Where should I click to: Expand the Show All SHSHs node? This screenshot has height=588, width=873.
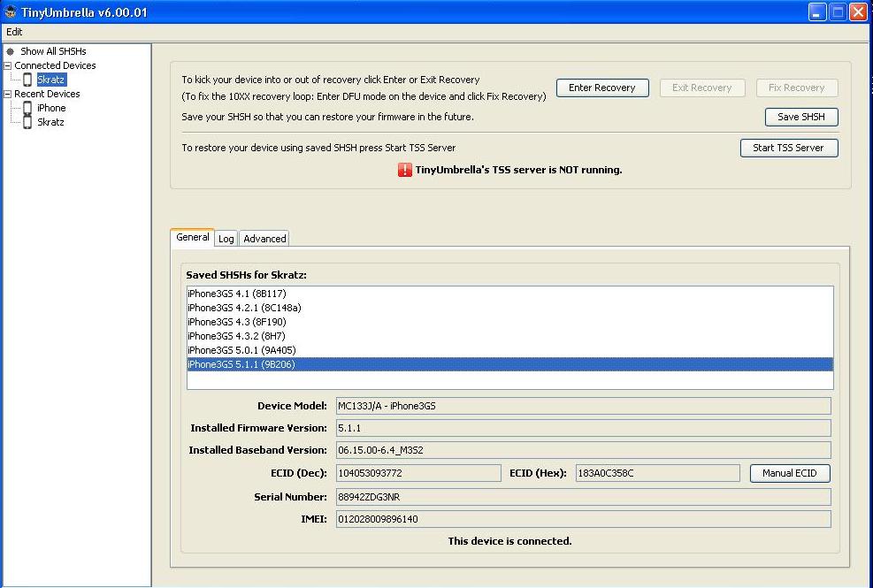click(8, 50)
